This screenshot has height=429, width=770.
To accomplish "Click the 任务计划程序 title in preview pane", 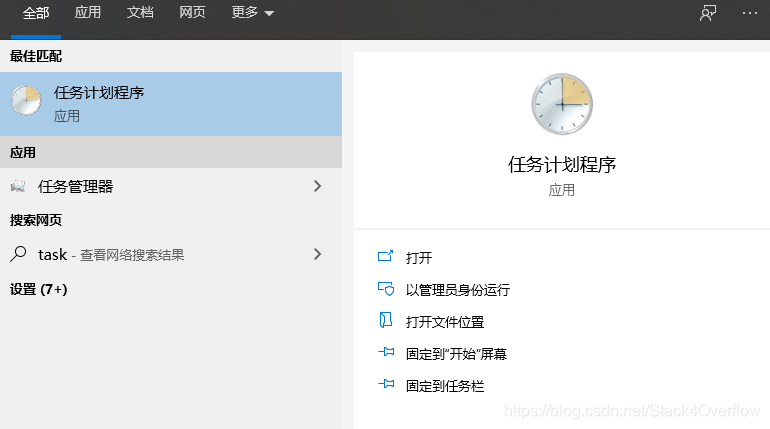I will (x=562, y=165).
